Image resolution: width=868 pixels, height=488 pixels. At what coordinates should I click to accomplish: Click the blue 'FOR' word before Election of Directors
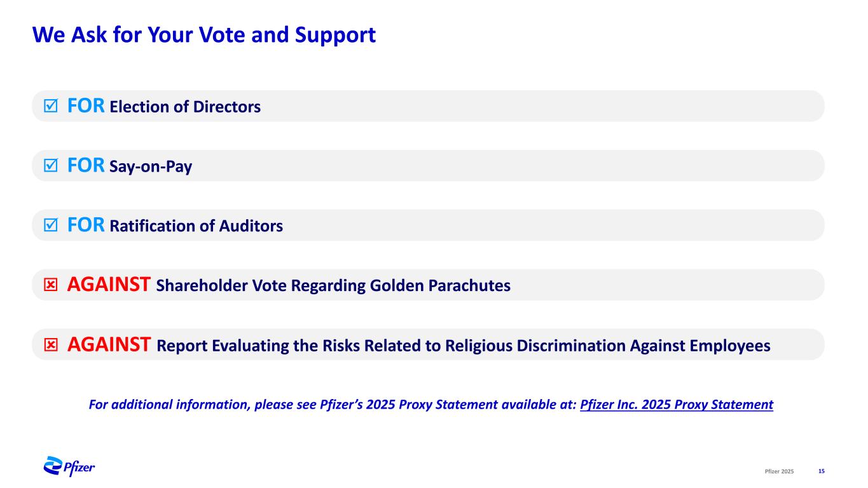pyautogui.click(x=85, y=106)
